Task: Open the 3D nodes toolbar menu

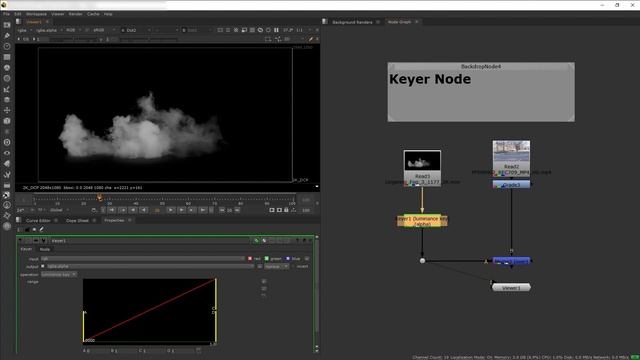Action: (x=7, y=121)
